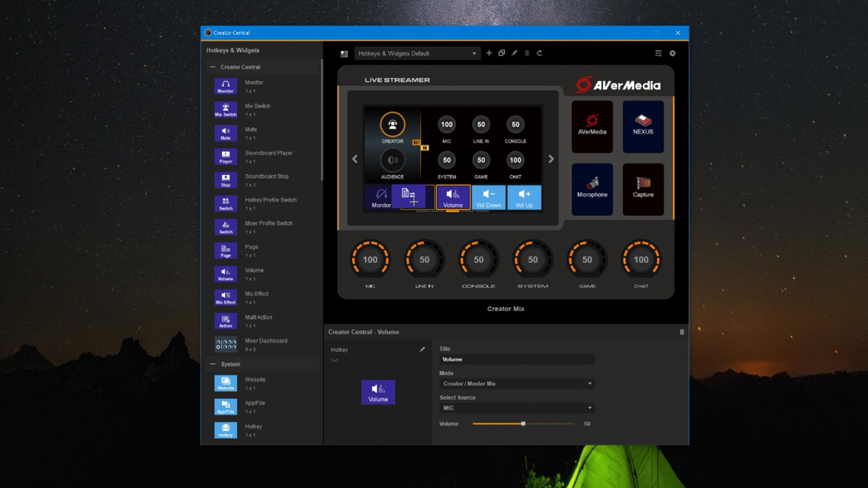
Task: Click the Microphone tile in the panel
Action: (x=592, y=189)
